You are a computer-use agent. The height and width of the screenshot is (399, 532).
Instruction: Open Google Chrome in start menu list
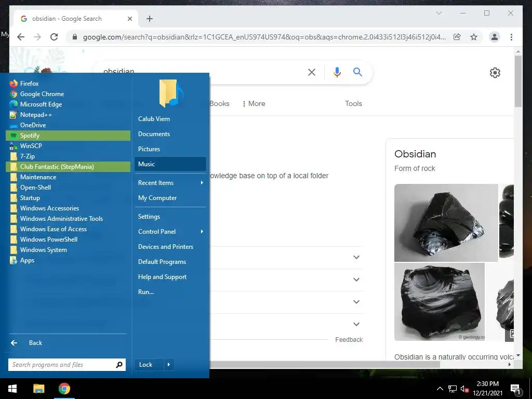[68, 94]
